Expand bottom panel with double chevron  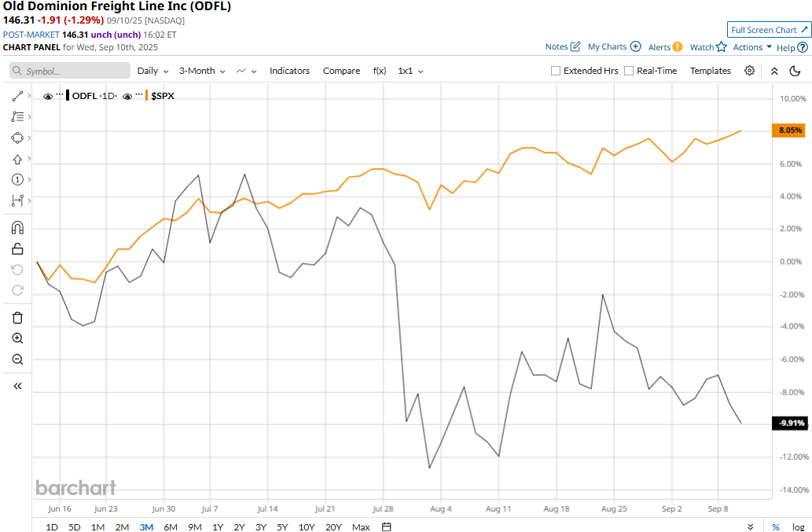[751, 526]
